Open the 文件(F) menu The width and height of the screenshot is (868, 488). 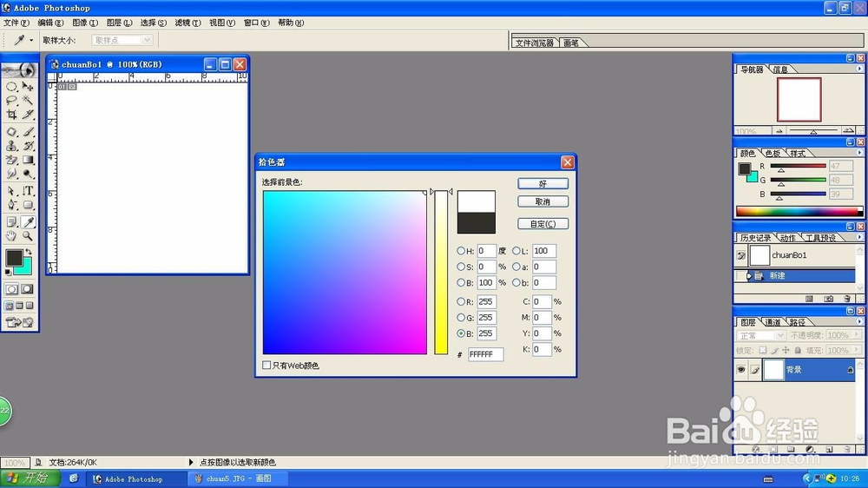click(x=16, y=23)
